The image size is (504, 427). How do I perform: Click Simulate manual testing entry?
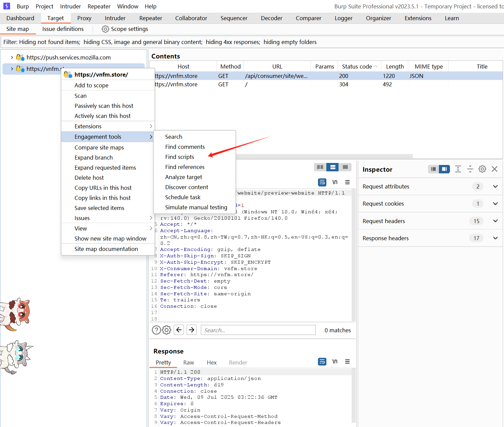pos(196,207)
